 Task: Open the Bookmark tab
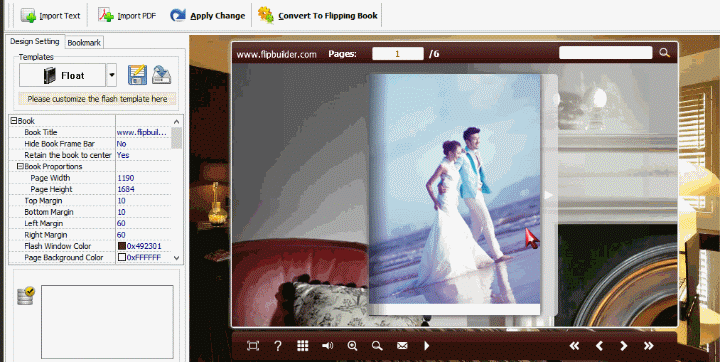tap(84, 43)
